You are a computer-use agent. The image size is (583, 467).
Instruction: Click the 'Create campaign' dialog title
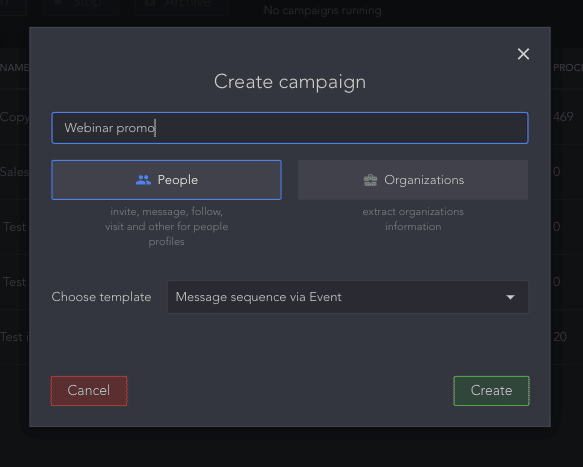[290, 82]
